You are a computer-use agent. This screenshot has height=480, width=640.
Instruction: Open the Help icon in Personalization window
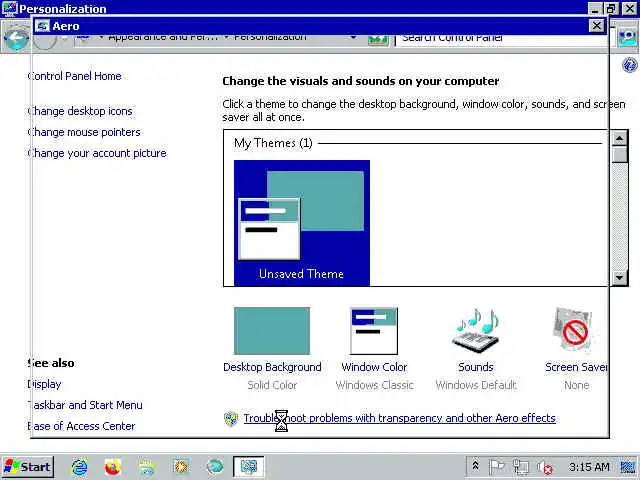630,65
